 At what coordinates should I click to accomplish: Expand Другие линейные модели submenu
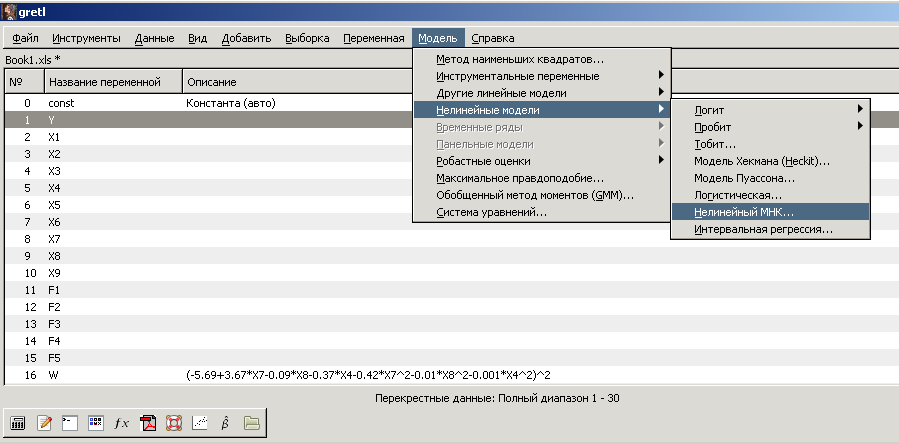click(x=541, y=93)
